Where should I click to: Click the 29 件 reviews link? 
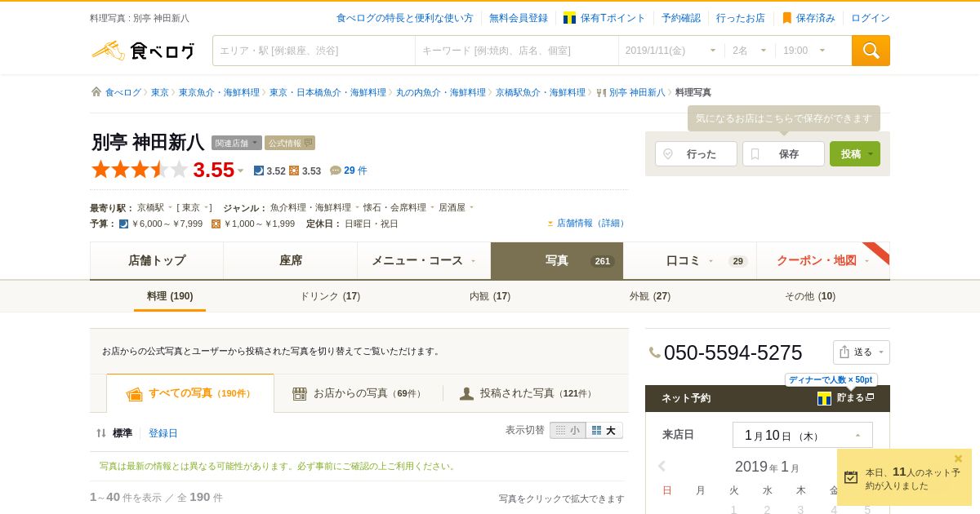(x=355, y=171)
